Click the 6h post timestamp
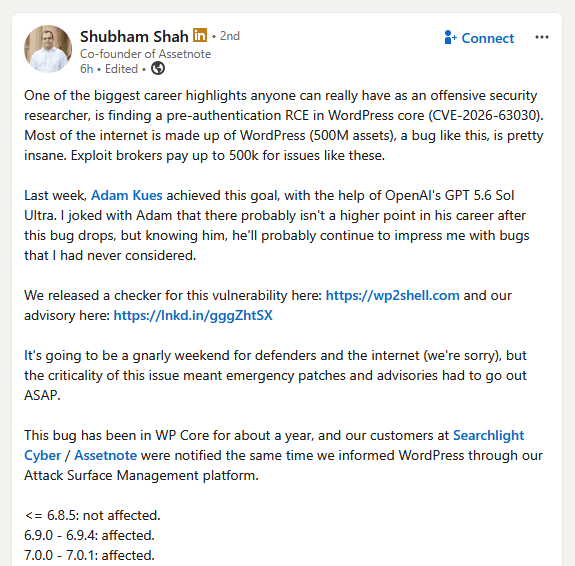Viewport: 575px width, 566px height. (x=87, y=69)
